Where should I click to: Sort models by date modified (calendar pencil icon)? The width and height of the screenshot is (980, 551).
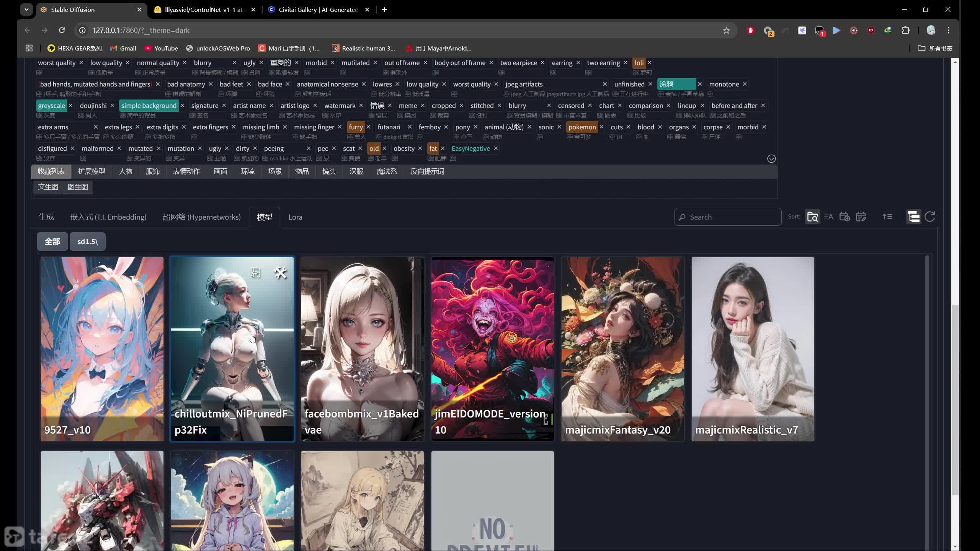pos(861,217)
